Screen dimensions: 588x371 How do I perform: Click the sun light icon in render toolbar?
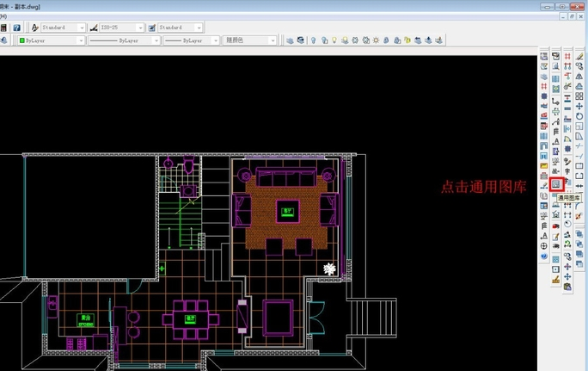pyautogui.click(x=376, y=40)
